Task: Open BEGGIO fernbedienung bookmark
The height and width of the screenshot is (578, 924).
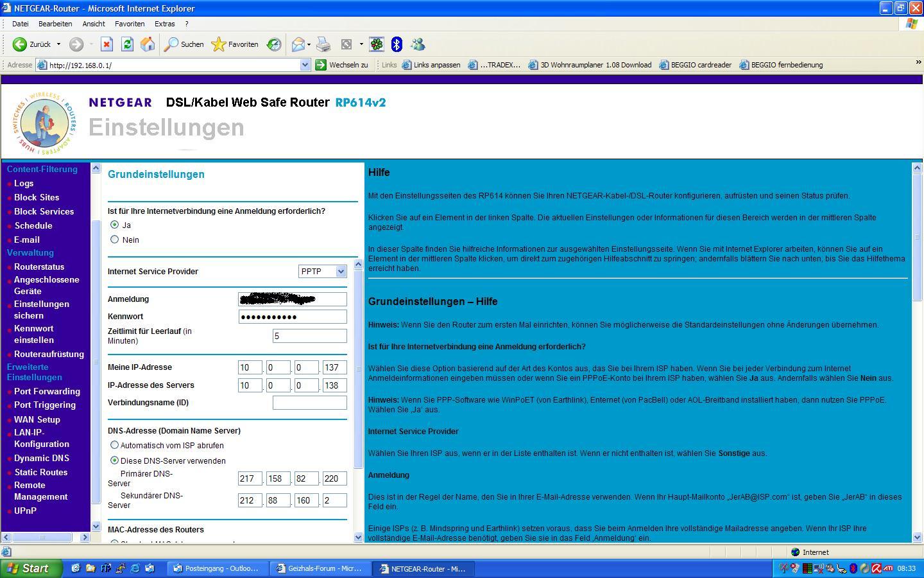Action: 782,65
